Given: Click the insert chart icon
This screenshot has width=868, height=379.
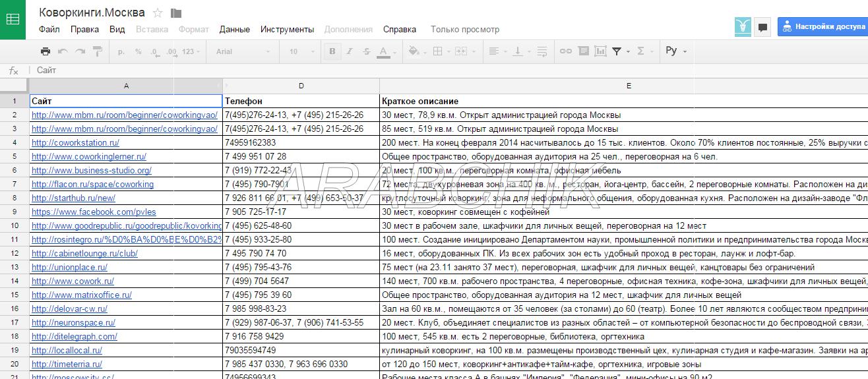Looking at the screenshot, I should pos(600,51).
